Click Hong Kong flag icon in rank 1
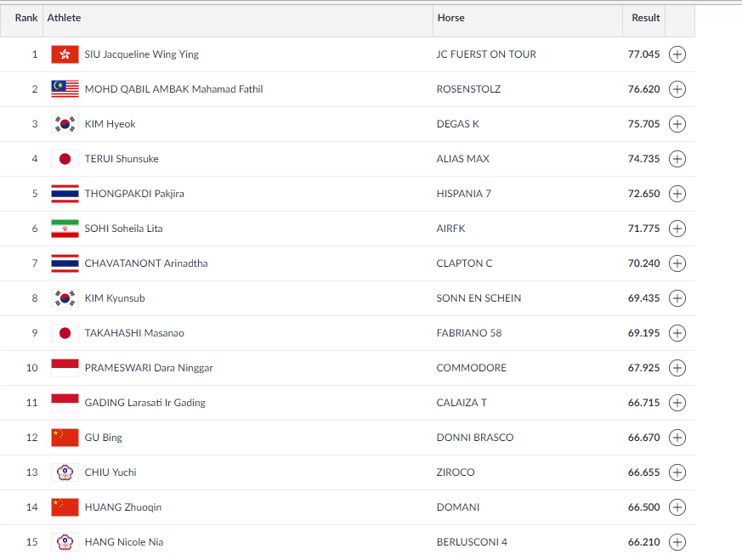 tap(65, 54)
